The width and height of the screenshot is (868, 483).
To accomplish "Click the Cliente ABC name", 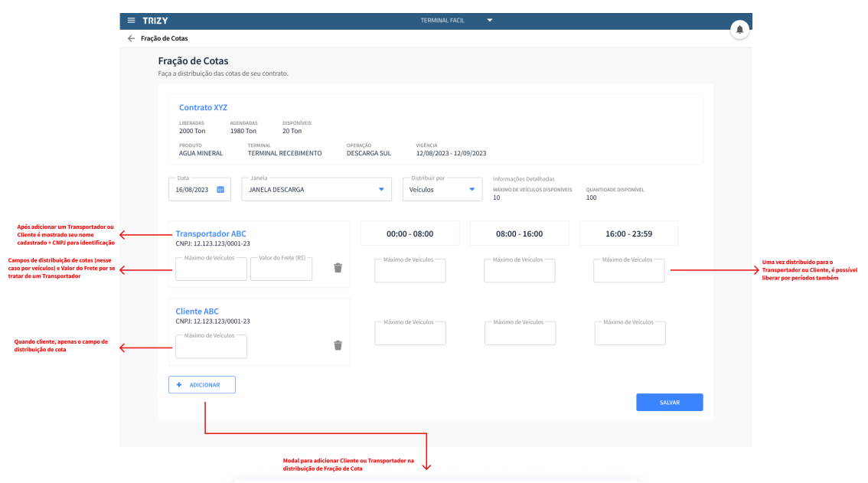I will (197, 312).
